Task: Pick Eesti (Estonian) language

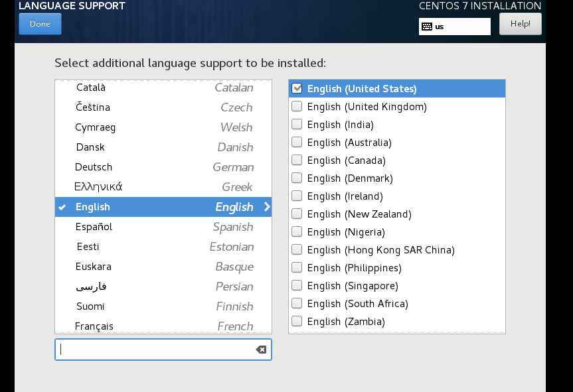Action: pyautogui.click(x=163, y=247)
